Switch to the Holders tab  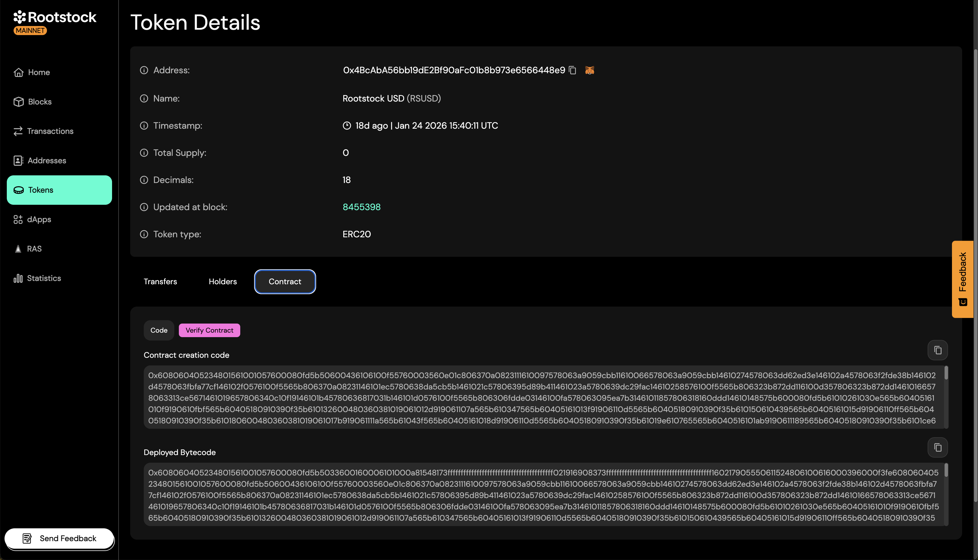point(223,281)
